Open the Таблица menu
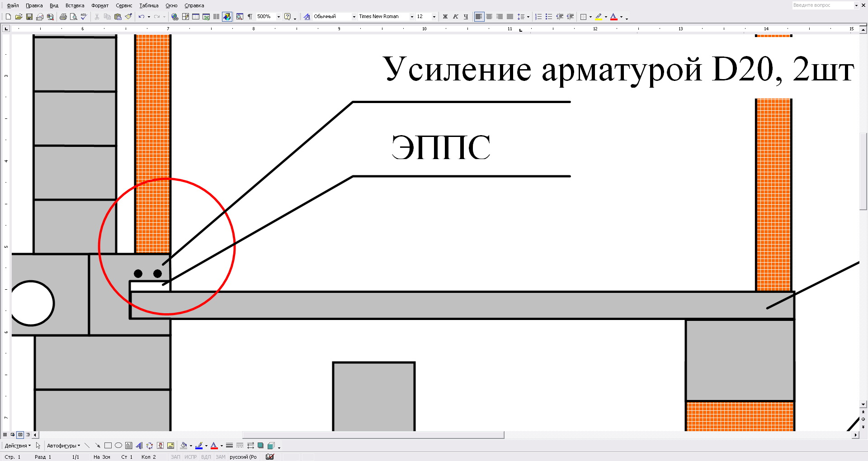Viewport: 868px width, 461px height. [x=149, y=5]
